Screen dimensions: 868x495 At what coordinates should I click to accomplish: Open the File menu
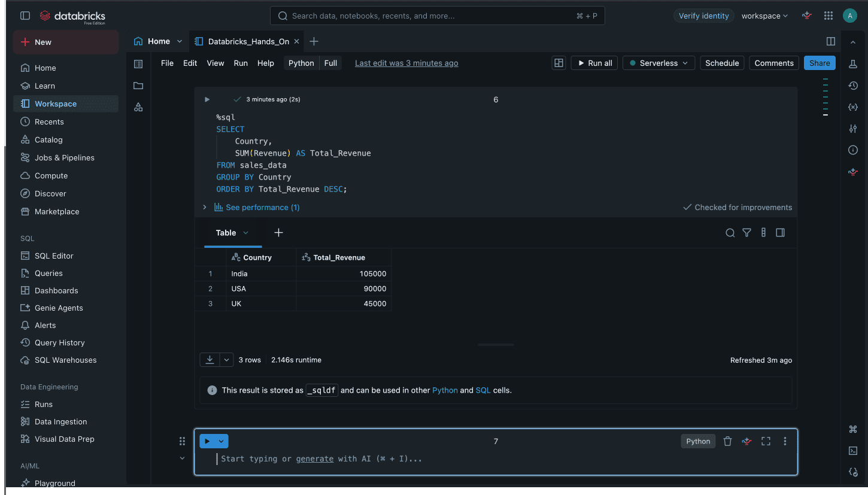coord(167,63)
